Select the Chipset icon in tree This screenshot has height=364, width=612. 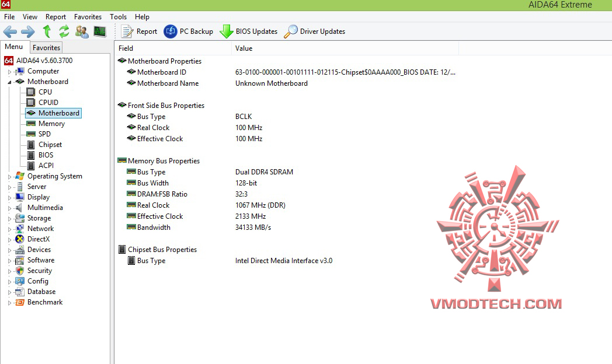click(31, 145)
